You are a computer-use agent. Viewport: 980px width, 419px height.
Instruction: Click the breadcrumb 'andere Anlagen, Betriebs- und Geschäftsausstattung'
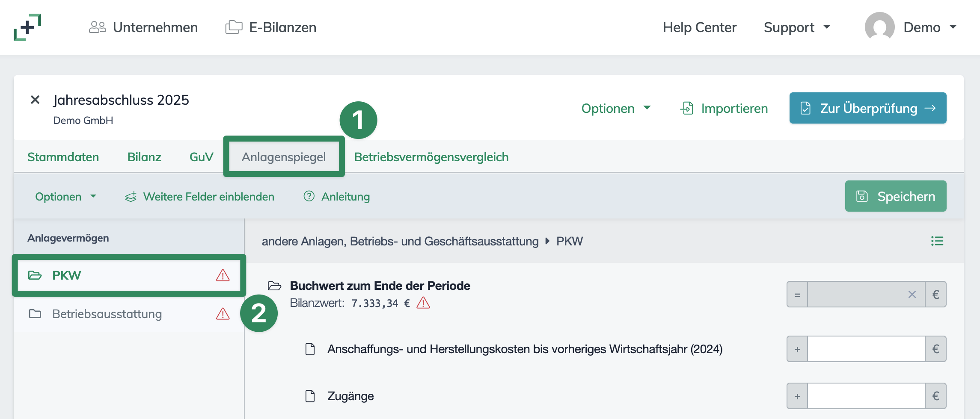click(400, 241)
